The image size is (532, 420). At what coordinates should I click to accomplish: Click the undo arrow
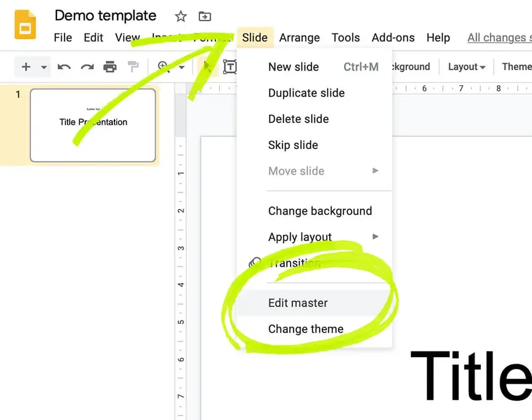(64, 67)
